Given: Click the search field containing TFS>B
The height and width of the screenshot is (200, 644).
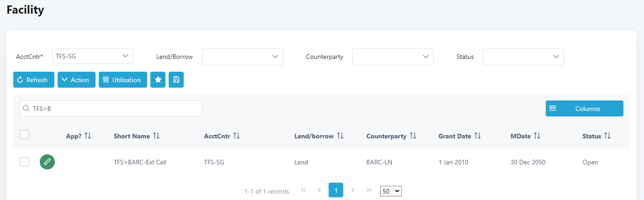Looking at the screenshot, I should [111, 109].
